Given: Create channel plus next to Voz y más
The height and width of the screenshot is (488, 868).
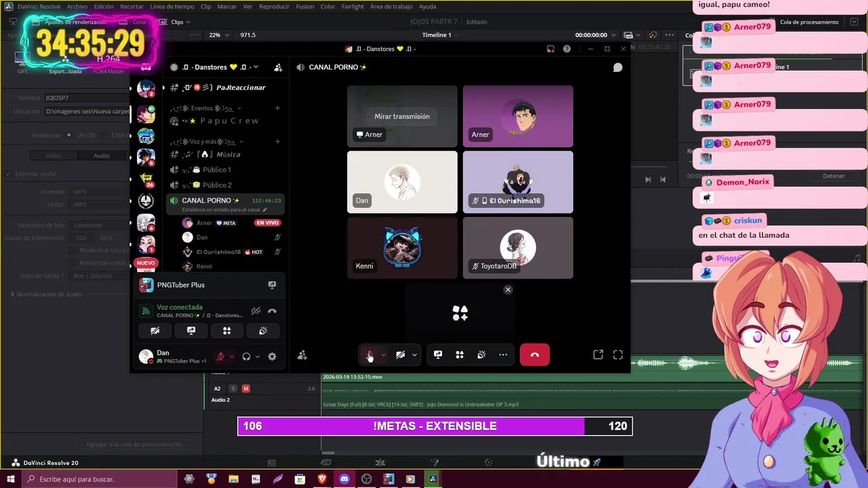Looking at the screenshot, I should tap(277, 142).
